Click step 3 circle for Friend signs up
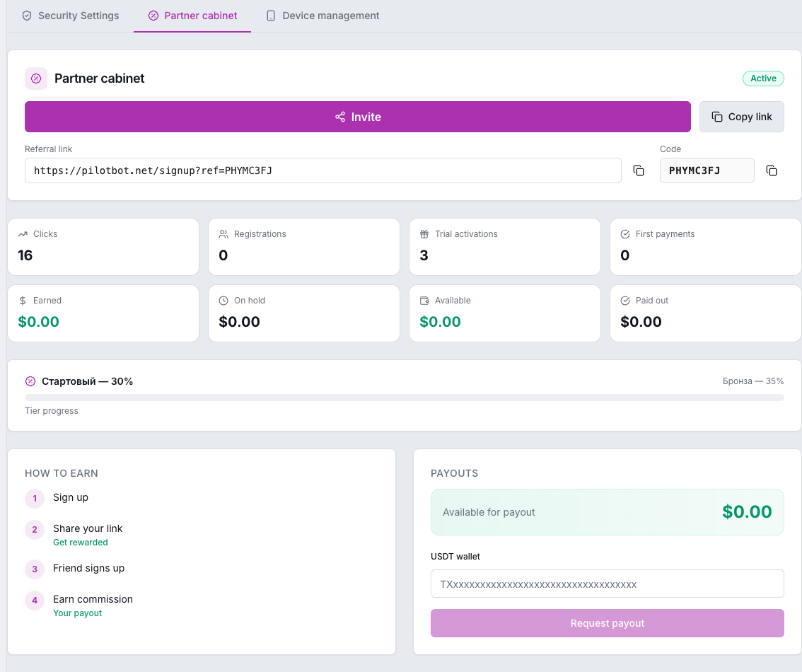The height and width of the screenshot is (672, 802). pos(35,569)
